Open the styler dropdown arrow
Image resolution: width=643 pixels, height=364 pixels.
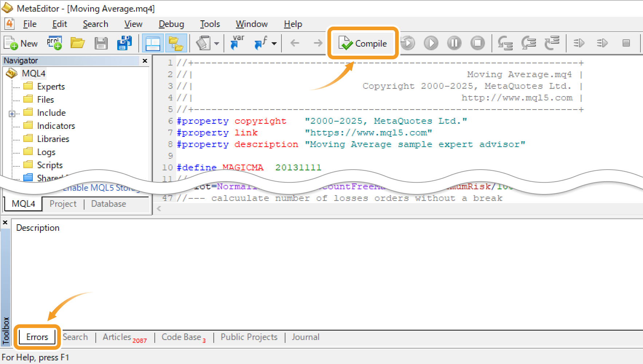pos(217,44)
